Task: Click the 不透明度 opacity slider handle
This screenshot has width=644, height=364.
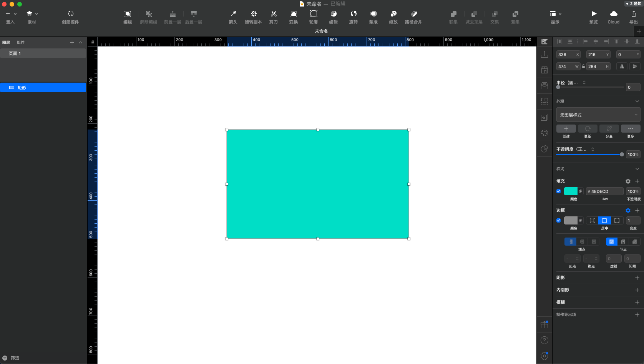Action: pyautogui.click(x=622, y=155)
